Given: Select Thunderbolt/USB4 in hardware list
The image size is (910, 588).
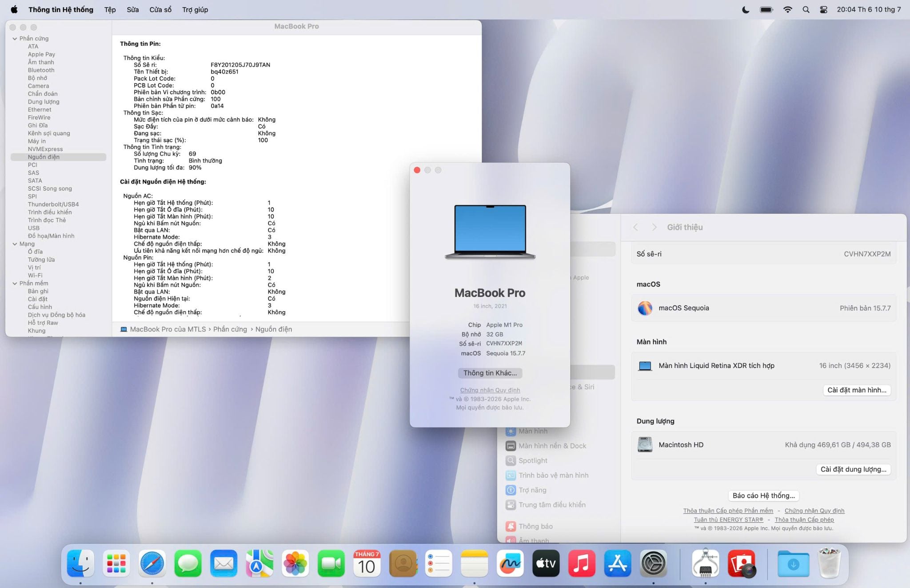Looking at the screenshot, I should pos(53,204).
